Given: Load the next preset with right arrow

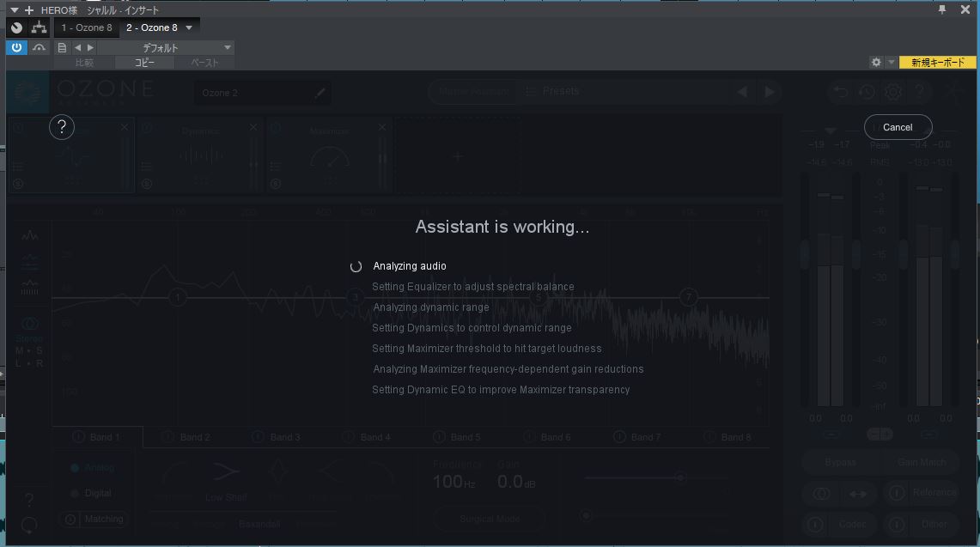Looking at the screenshot, I should [91, 47].
